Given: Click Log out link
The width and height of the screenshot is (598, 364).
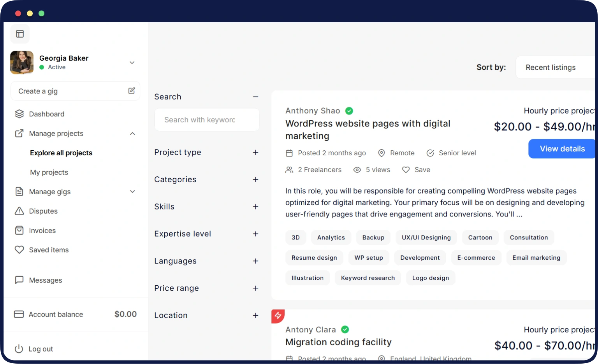Looking at the screenshot, I should (x=40, y=349).
